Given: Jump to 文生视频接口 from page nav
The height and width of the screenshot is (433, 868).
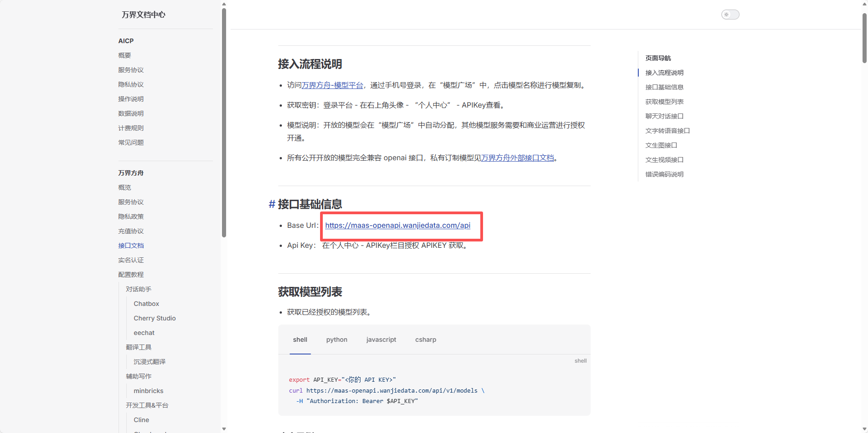Looking at the screenshot, I should (x=664, y=159).
